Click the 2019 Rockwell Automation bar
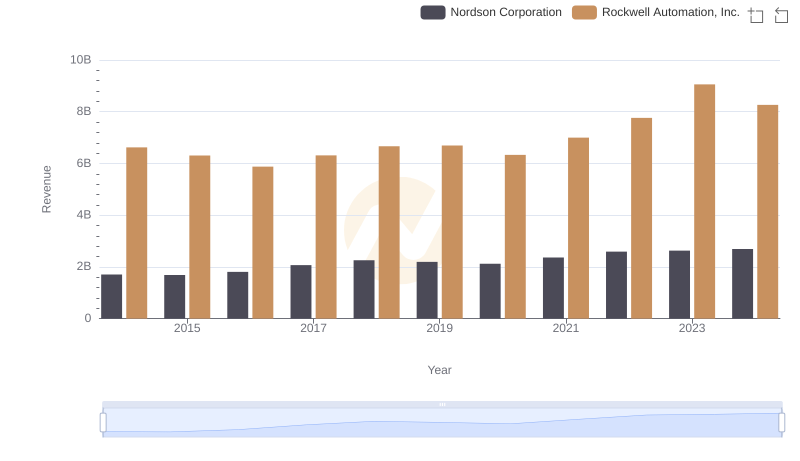800x461 pixels. pyautogui.click(x=452, y=232)
